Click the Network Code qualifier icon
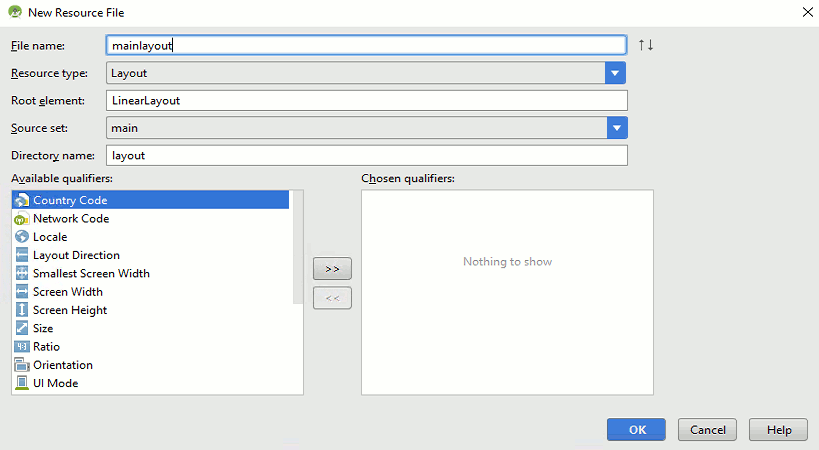The height and width of the screenshot is (450, 819). 21,219
